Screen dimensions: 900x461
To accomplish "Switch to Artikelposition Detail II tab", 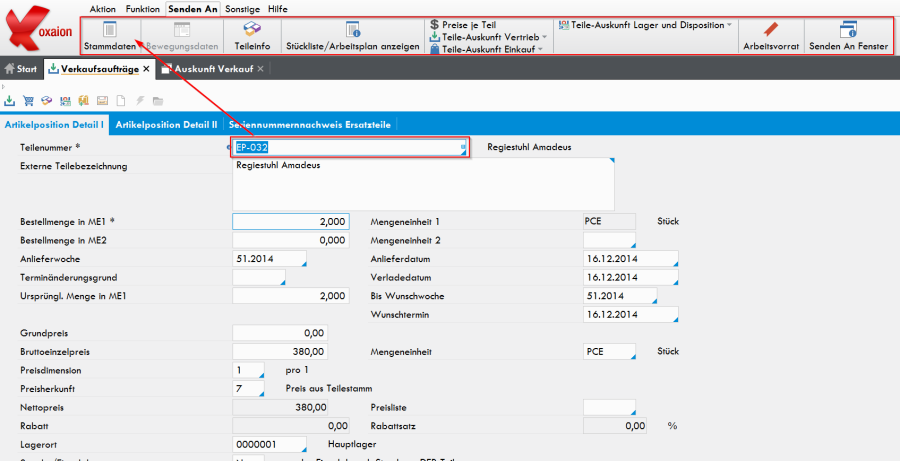I will coord(166,125).
